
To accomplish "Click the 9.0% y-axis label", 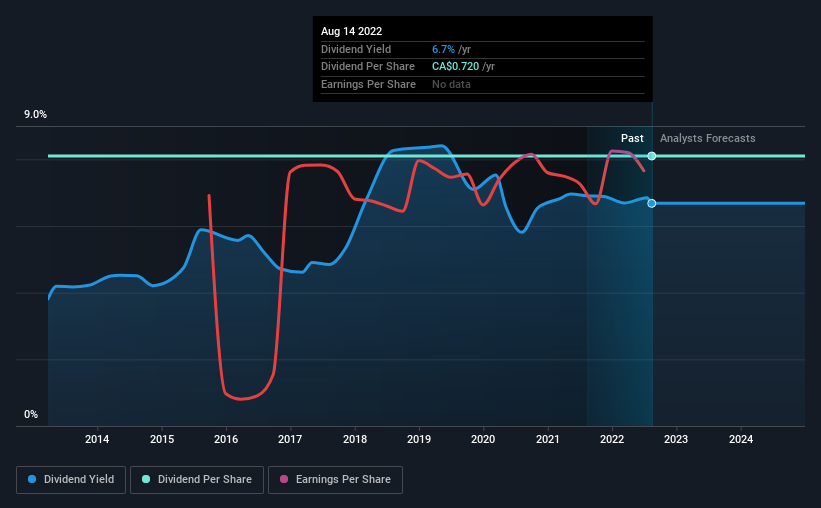I will click(36, 115).
